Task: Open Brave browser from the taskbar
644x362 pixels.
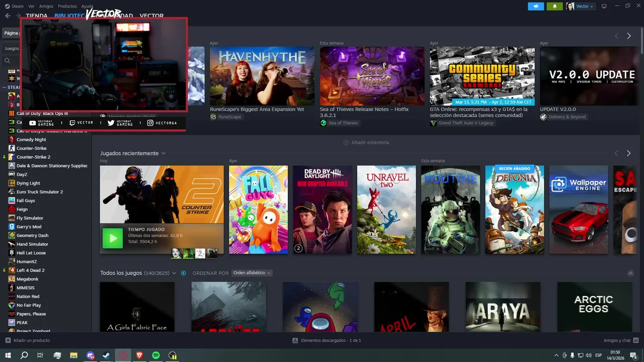Action: pos(139,355)
